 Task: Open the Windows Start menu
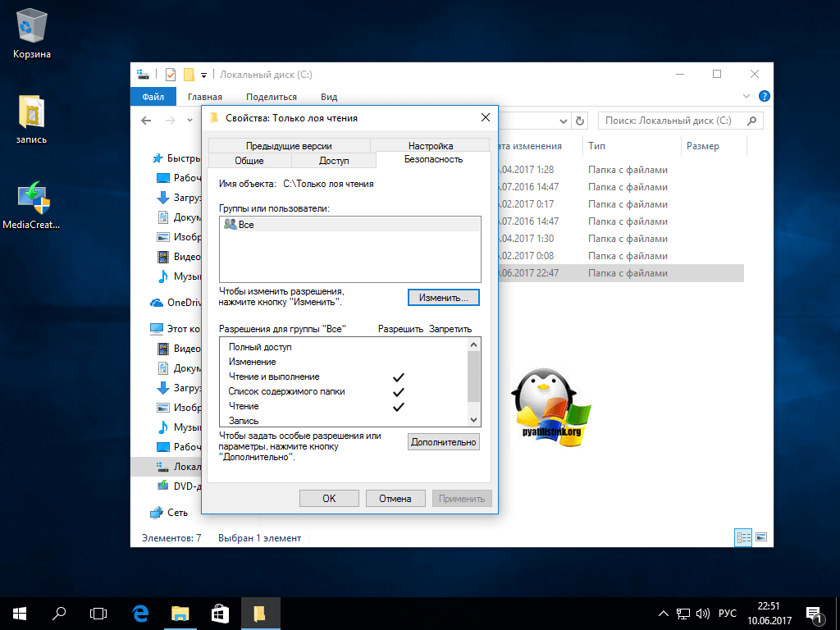tap(20, 614)
